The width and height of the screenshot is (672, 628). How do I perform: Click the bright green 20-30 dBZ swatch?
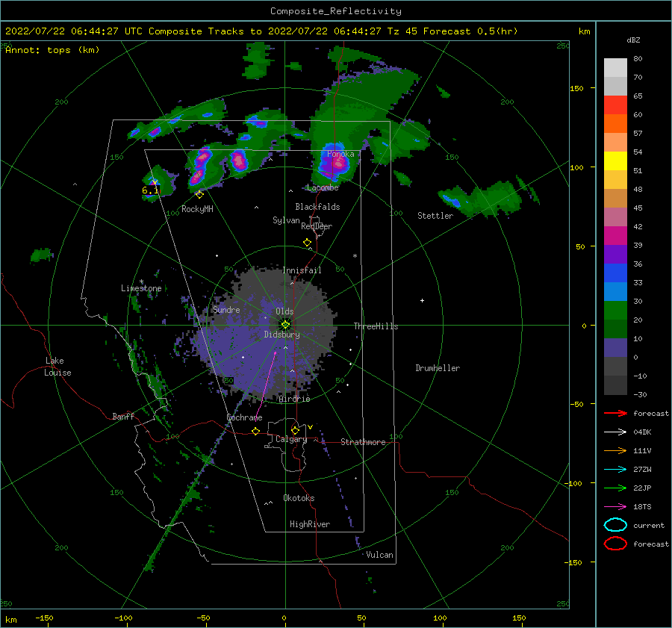tap(615, 310)
